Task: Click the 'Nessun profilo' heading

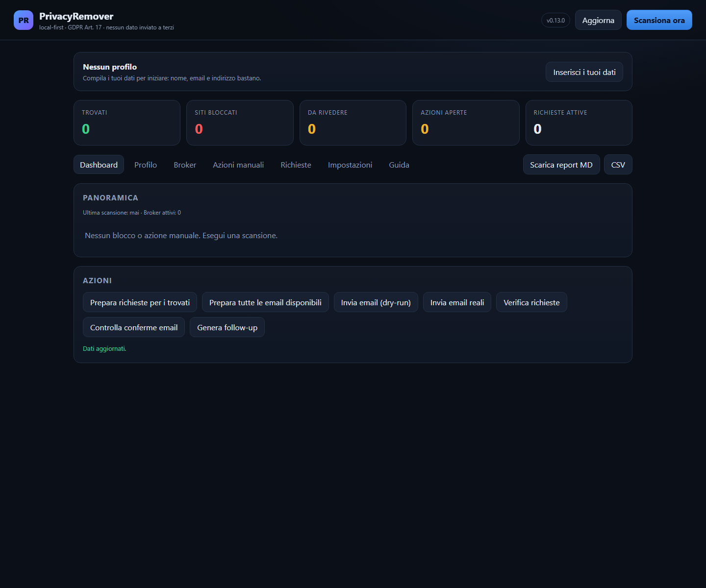Action: 110,67
